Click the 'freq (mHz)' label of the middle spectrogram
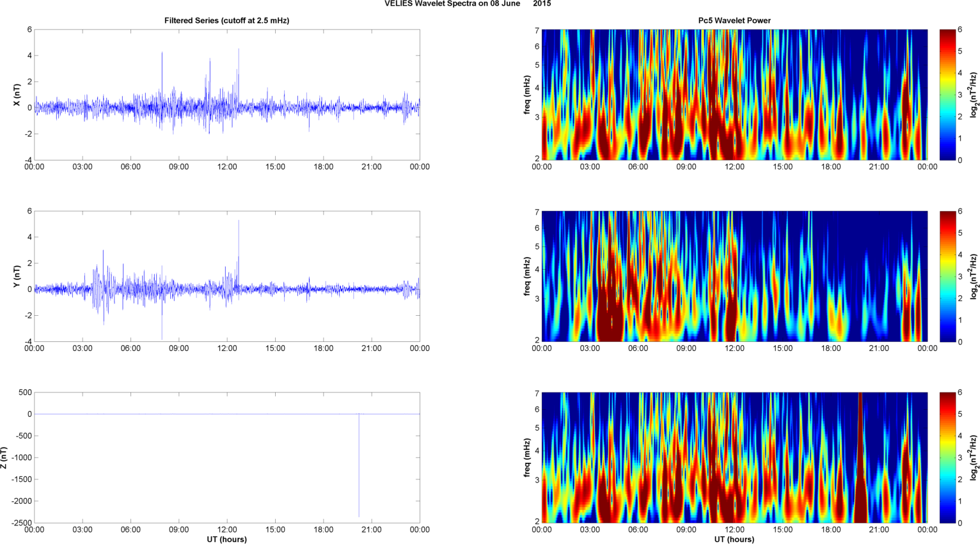The image size is (980, 544). pyautogui.click(x=527, y=276)
